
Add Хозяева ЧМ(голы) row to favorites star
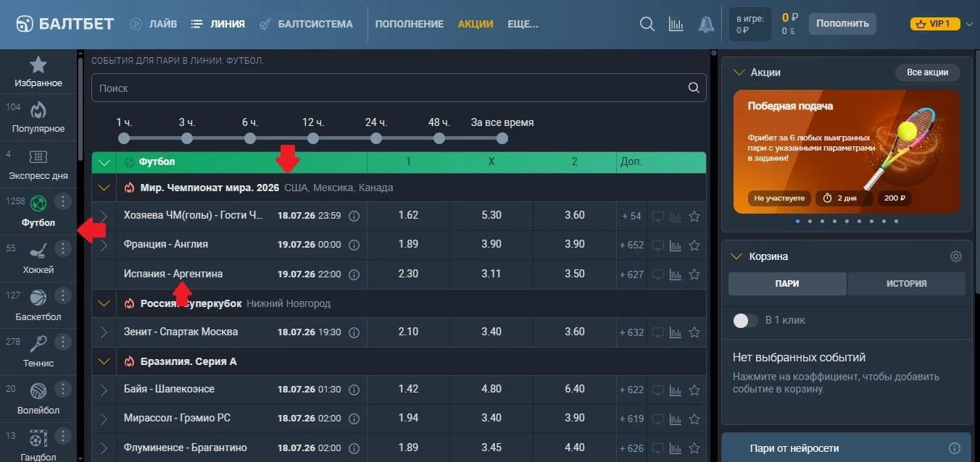click(694, 216)
